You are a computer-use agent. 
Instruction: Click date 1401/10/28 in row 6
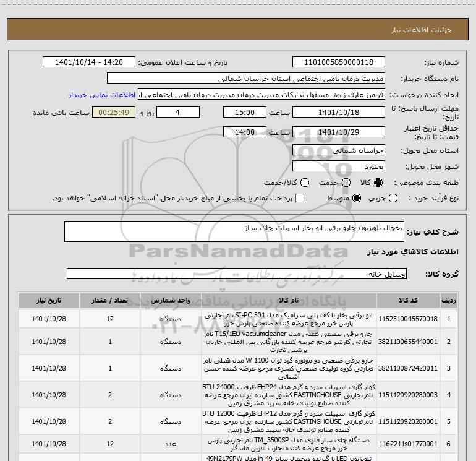coord(49,444)
